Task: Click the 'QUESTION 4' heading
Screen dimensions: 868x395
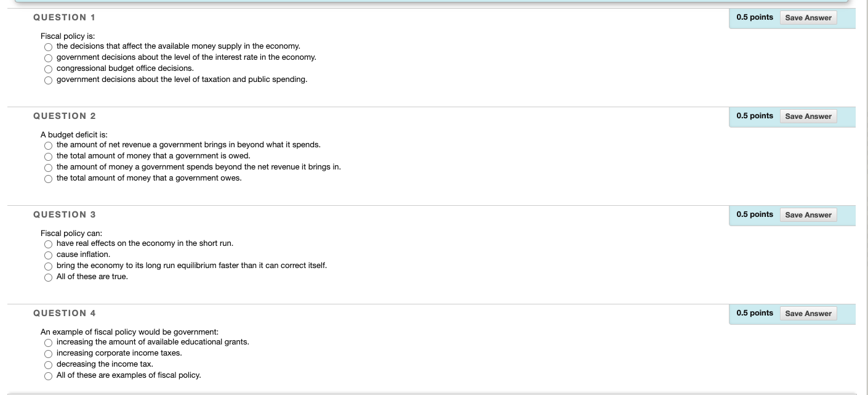Action: click(x=65, y=313)
